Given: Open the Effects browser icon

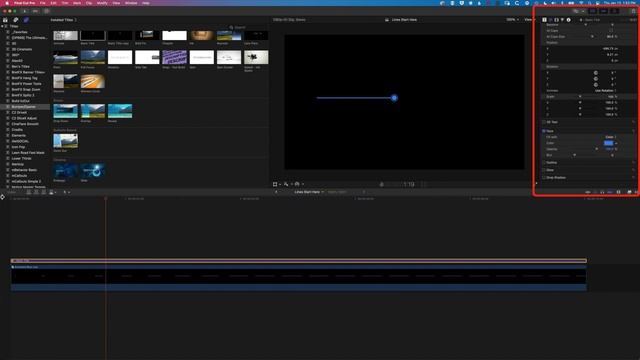Looking at the screenshot, I should [x=629, y=192].
